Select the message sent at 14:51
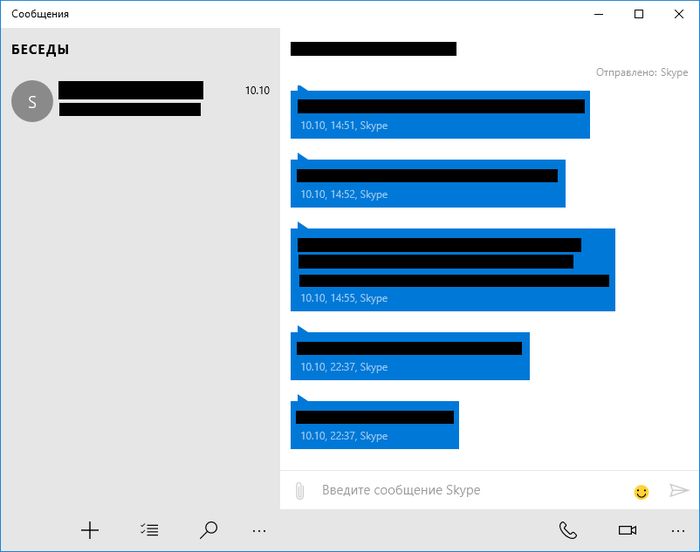700x552 pixels. (x=440, y=115)
